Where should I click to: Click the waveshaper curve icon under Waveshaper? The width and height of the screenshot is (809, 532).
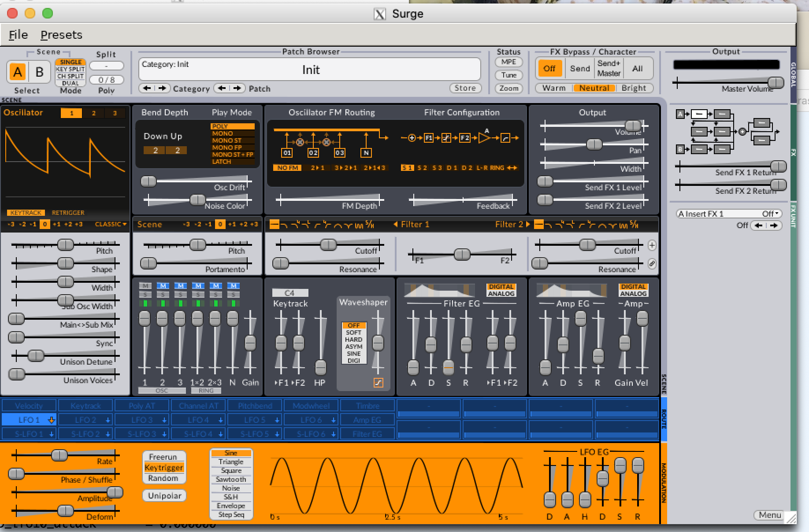tap(378, 383)
